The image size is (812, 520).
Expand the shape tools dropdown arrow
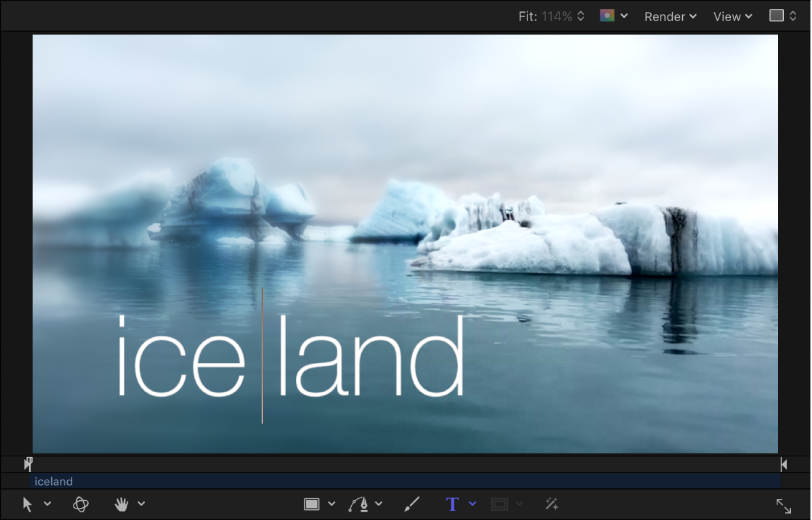click(331, 504)
